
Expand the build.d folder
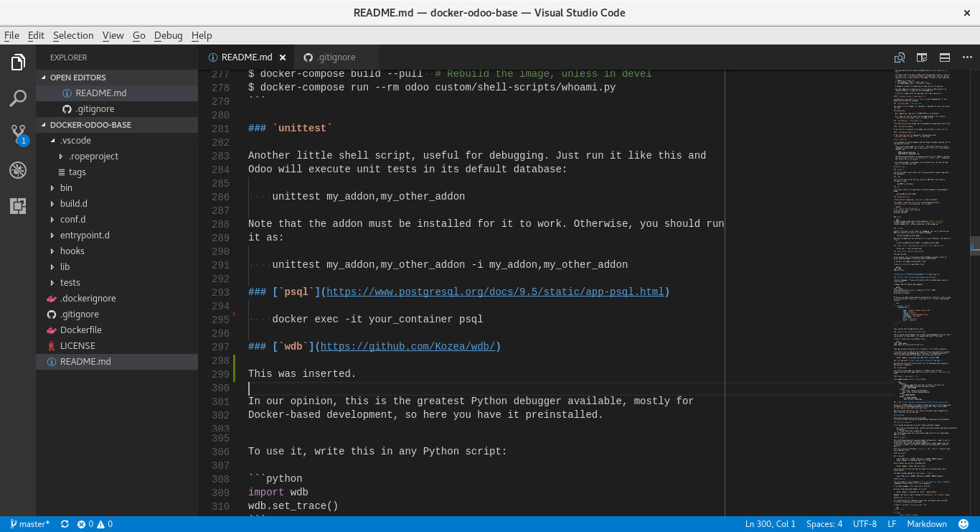(x=117, y=204)
